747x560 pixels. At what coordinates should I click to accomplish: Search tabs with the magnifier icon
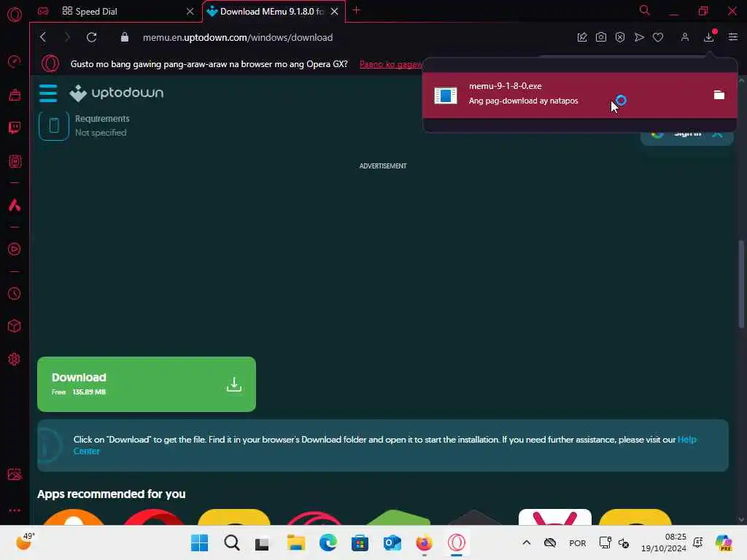(644, 10)
